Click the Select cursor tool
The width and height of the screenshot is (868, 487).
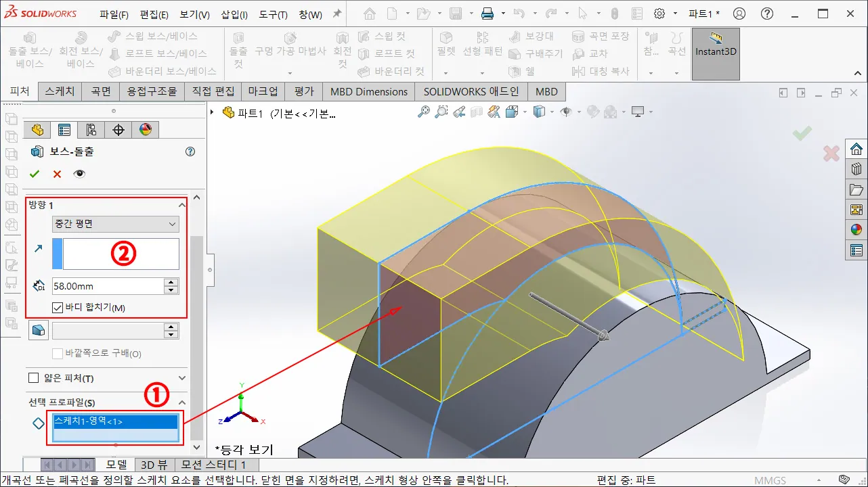[583, 14]
